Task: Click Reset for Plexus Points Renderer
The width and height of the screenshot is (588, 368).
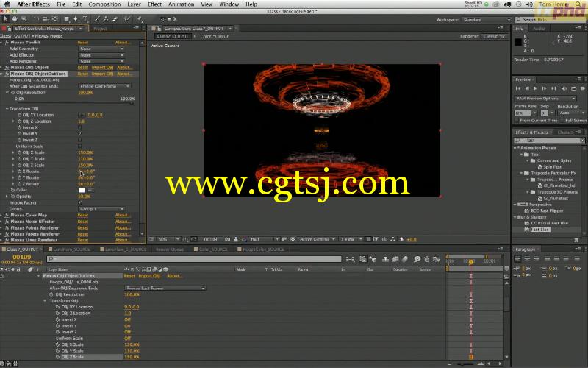Action: [x=83, y=228]
